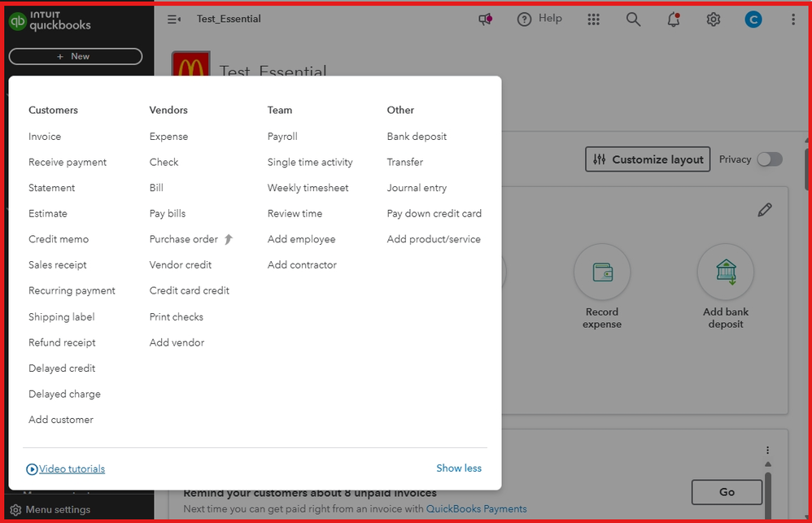Select Bill
The image size is (812, 523).
tap(156, 188)
